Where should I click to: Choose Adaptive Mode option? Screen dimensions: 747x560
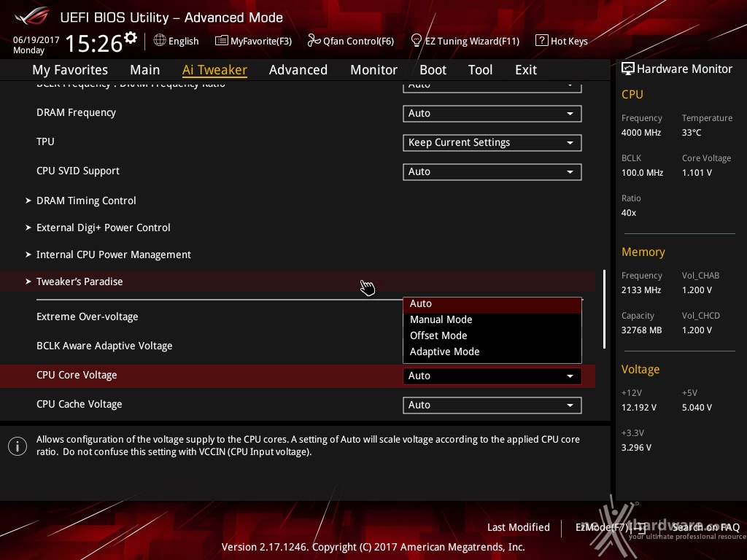tap(492, 351)
